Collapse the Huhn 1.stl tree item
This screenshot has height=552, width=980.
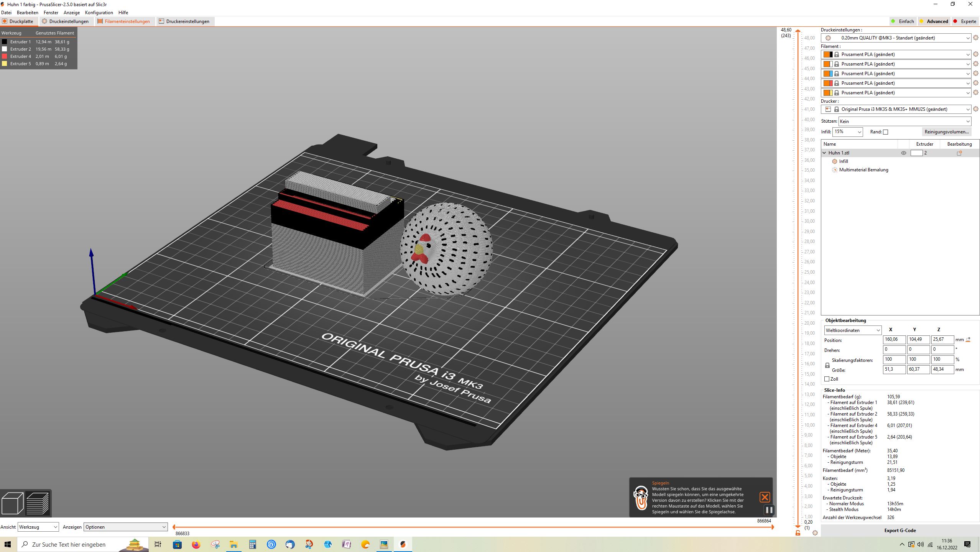[x=824, y=153]
